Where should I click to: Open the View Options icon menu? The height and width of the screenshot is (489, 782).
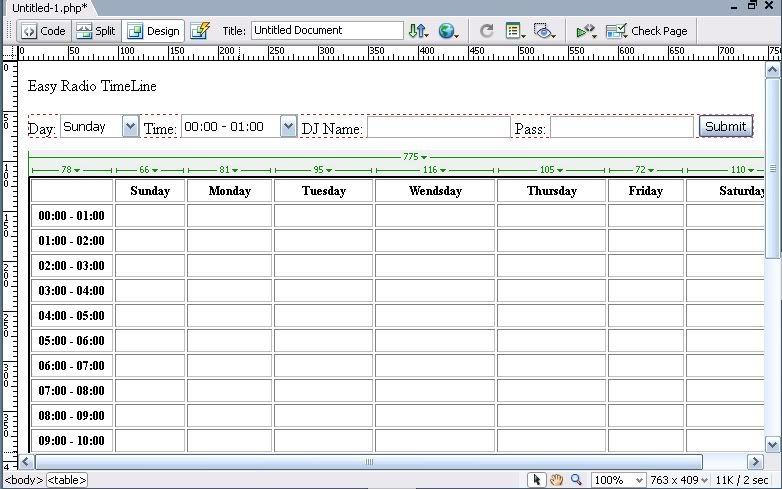coord(515,31)
